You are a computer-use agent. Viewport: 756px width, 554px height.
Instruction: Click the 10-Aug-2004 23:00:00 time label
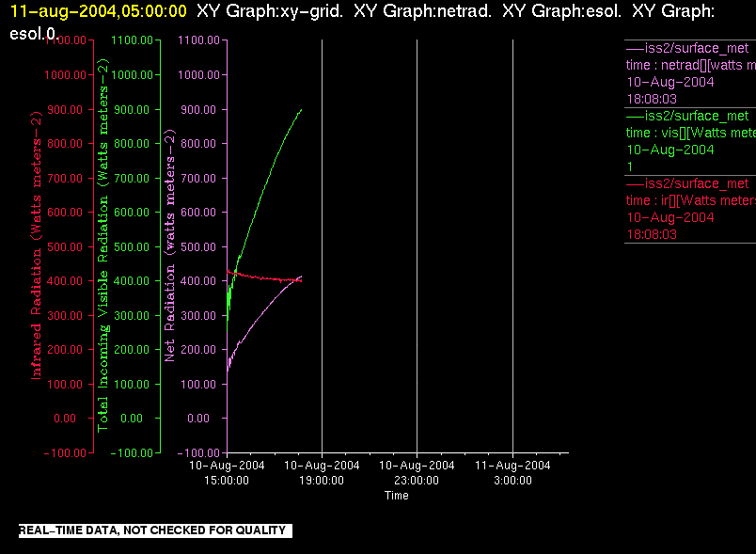[x=417, y=473]
